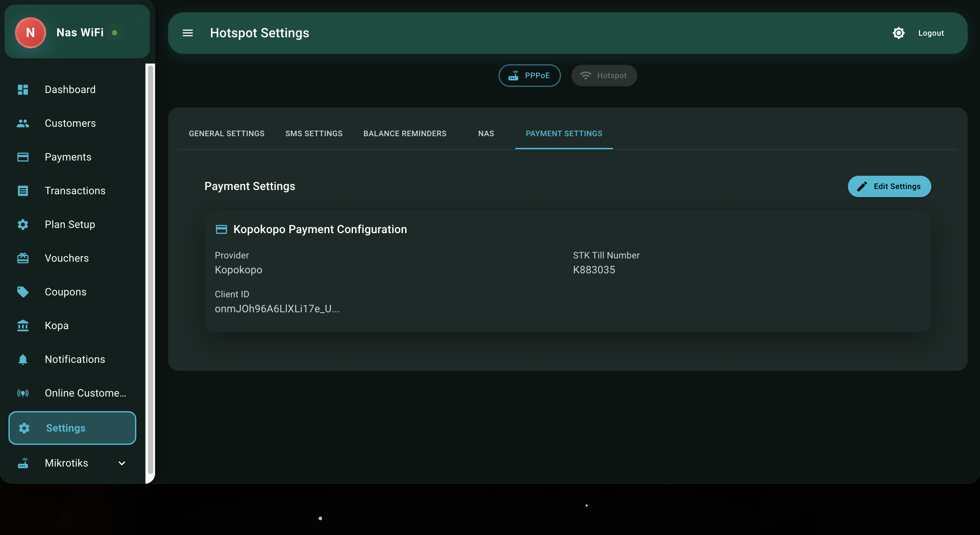The height and width of the screenshot is (535, 980).
Task: Click the Logout button
Action: (x=931, y=33)
